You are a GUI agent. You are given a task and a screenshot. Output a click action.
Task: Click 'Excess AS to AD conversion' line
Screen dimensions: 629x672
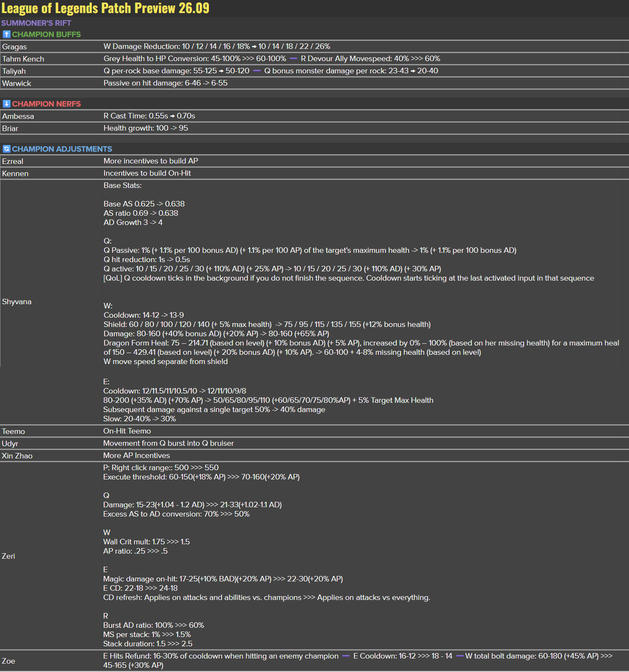pos(176,514)
